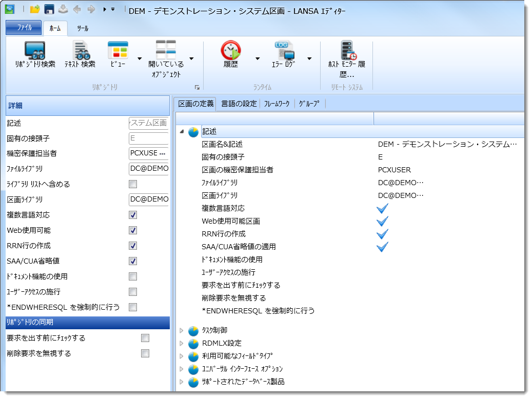Click the Web使用可能区画 checkmark
This screenshot has height=399, width=532.
(x=382, y=221)
